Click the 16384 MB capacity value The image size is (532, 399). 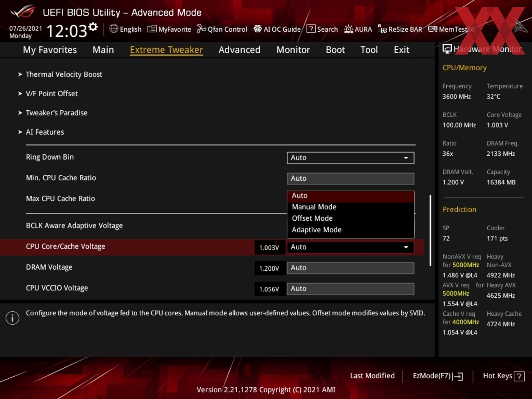click(x=501, y=182)
